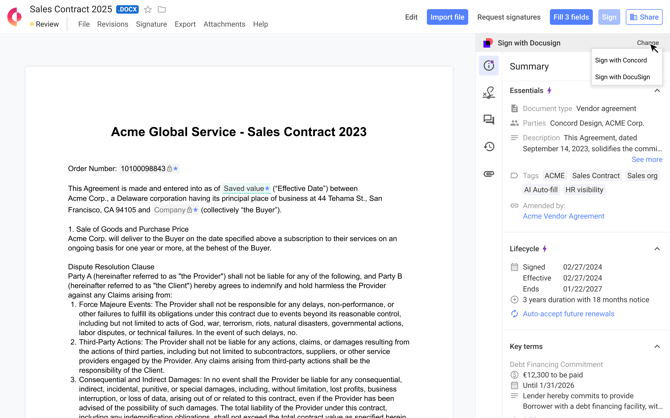This screenshot has height=418, width=670.
Task: Click the Signed date 02/27/2024
Action: 582,267
